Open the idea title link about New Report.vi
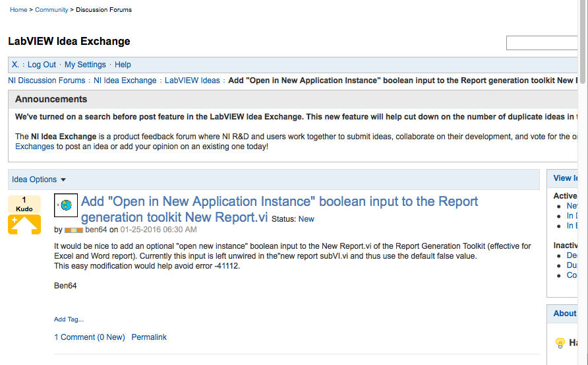The width and height of the screenshot is (588, 365). click(279, 209)
